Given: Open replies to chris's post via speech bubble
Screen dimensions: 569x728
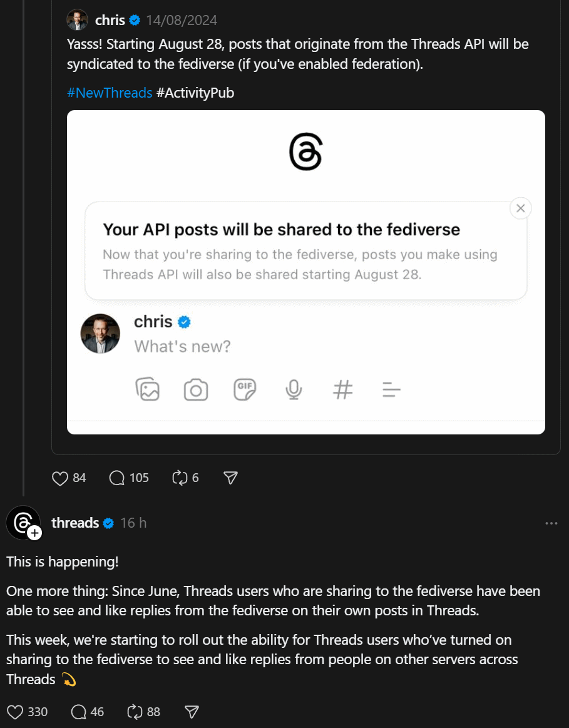Looking at the screenshot, I should (116, 478).
